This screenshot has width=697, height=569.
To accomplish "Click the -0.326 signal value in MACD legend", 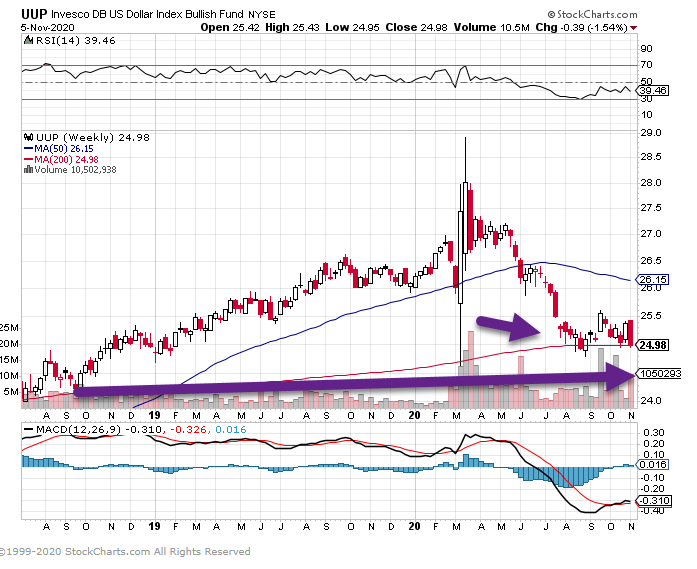I will click(190, 430).
